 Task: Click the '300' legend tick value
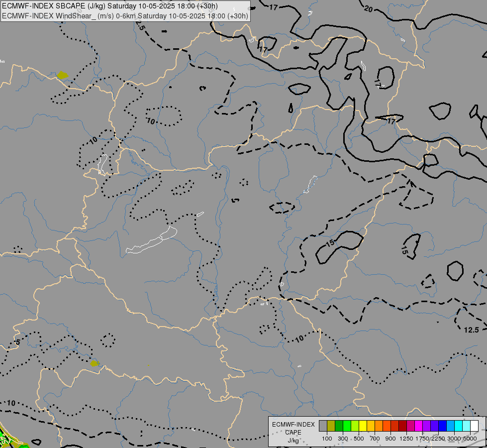[343, 439]
